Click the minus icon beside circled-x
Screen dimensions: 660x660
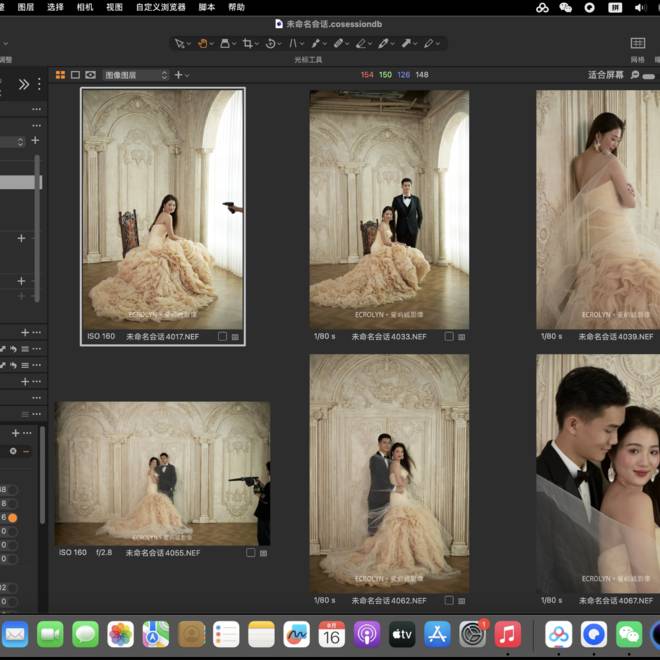[x=26, y=451]
